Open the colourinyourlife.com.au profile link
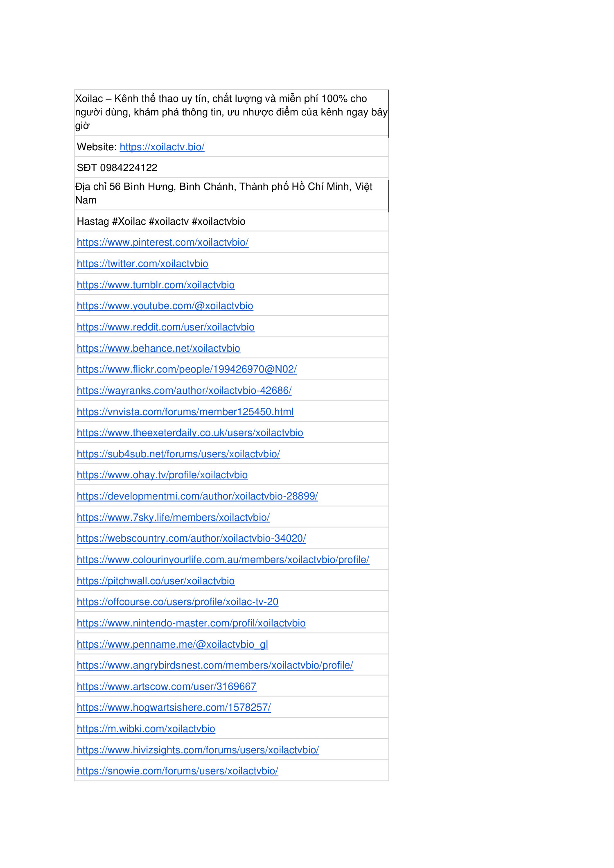The image size is (614, 868). pos(223,560)
